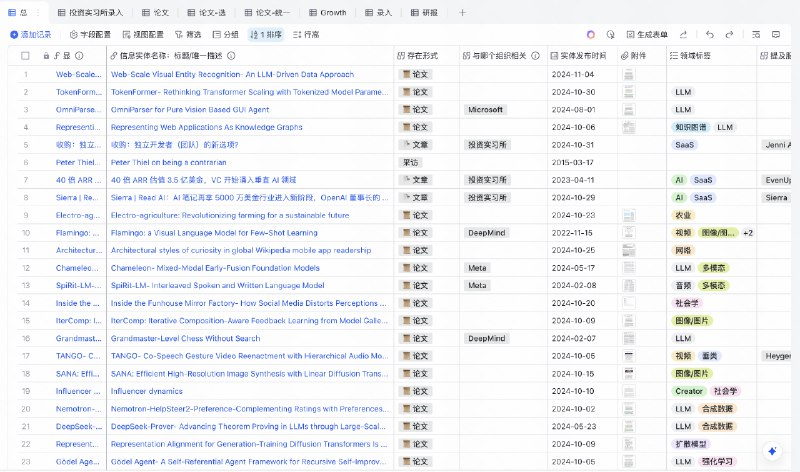Viewport: 800px width, 472px height.
Task: Open the 研报 tab
Action: [424, 12]
